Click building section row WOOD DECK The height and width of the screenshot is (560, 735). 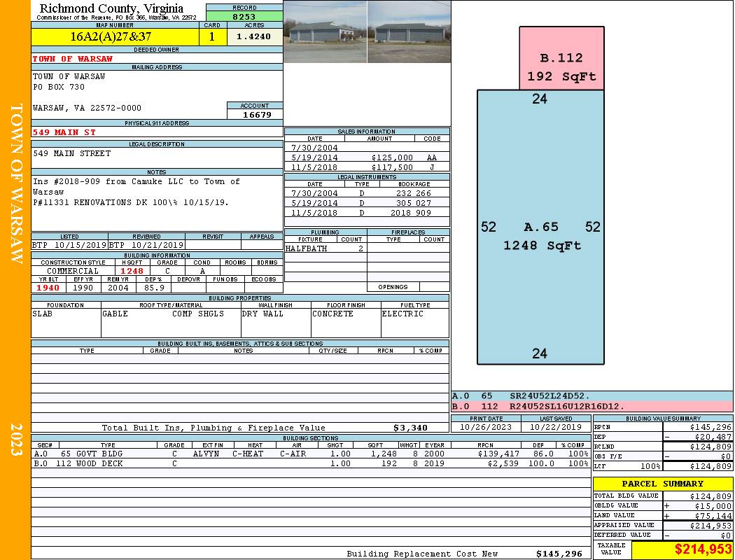coord(311,463)
